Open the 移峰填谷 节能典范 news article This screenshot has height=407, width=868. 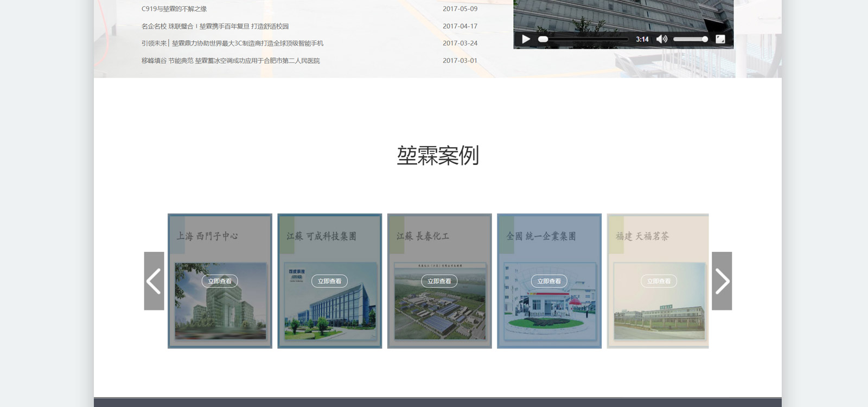[231, 61]
